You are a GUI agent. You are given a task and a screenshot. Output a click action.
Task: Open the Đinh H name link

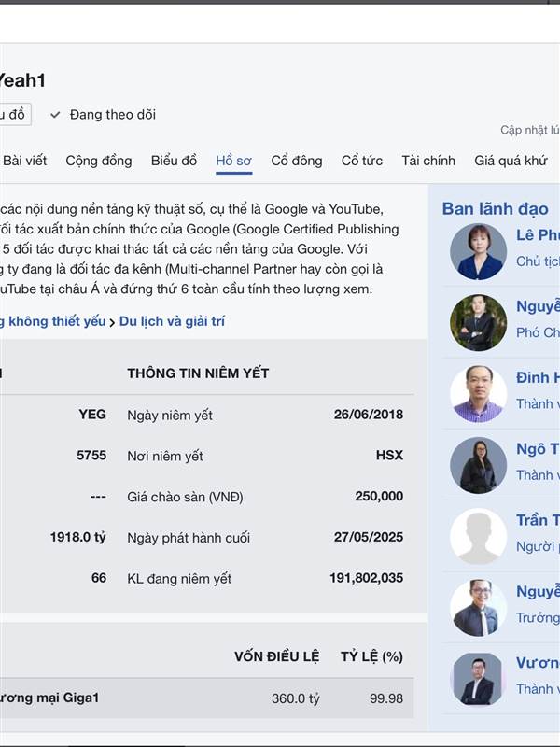pyautogui.click(x=538, y=377)
